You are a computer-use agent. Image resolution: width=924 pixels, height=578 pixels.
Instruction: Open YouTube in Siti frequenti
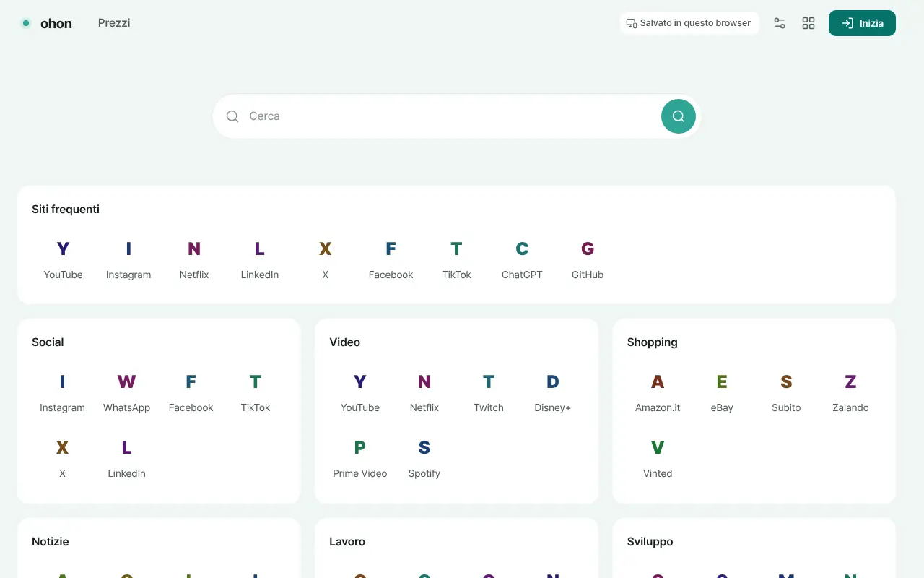(x=63, y=260)
